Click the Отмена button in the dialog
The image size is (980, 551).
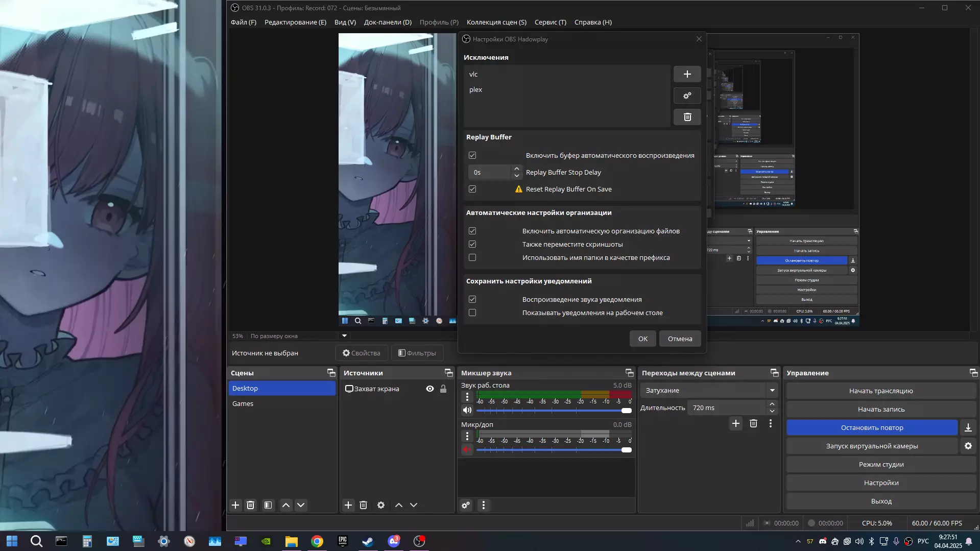point(680,339)
